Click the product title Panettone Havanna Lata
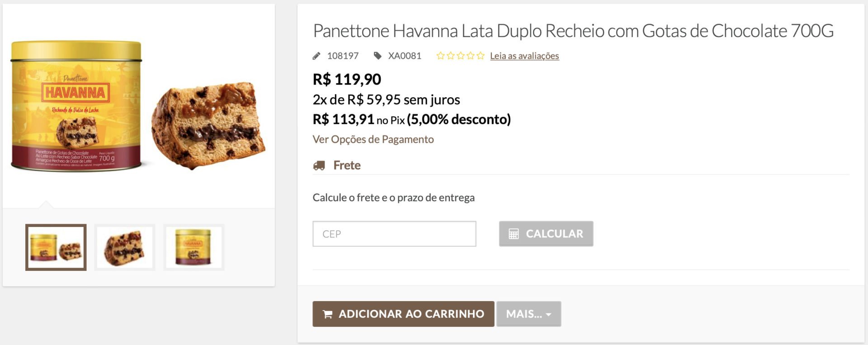868x345 pixels. coord(573,31)
